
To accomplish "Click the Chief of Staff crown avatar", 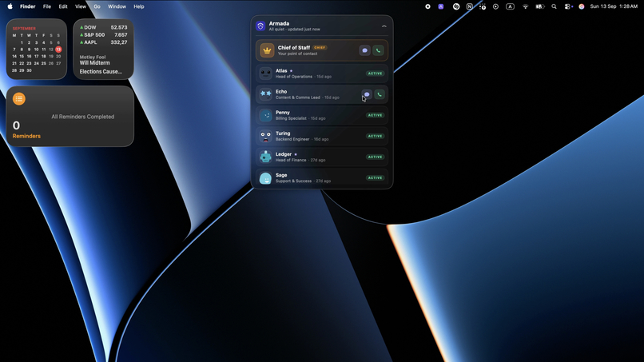I will coord(267,50).
